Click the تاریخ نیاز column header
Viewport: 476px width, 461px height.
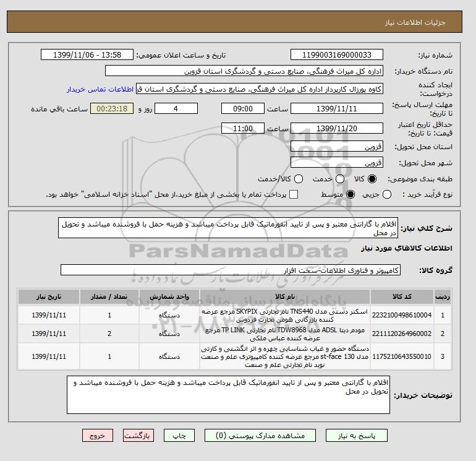click(x=49, y=297)
